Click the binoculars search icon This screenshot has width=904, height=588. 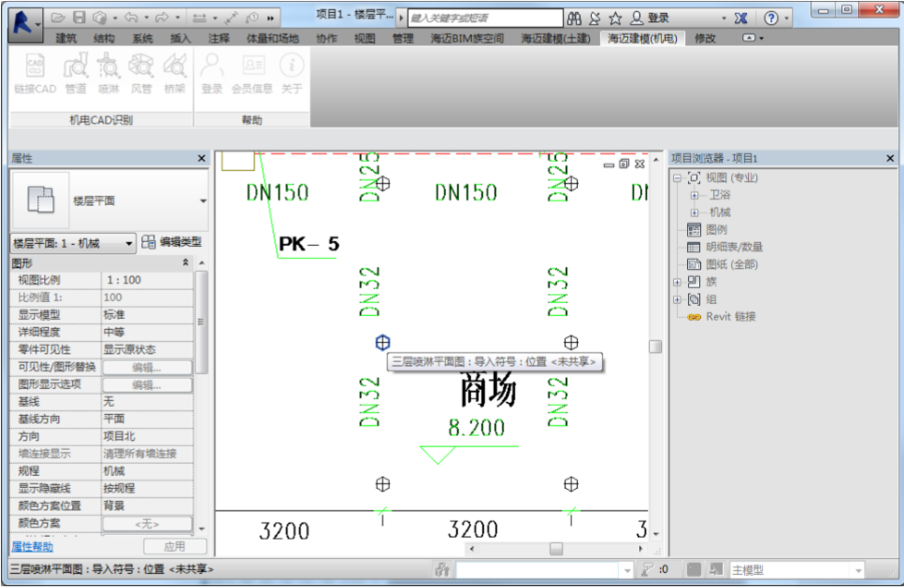pos(574,19)
